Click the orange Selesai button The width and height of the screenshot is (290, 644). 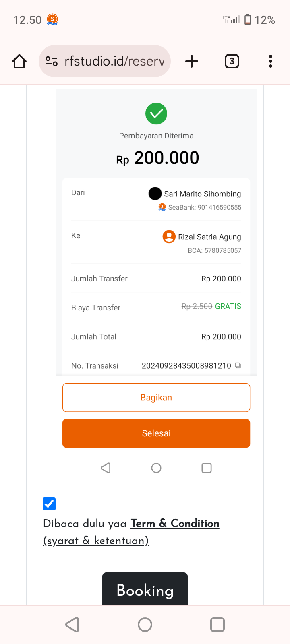pyautogui.click(x=156, y=433)
